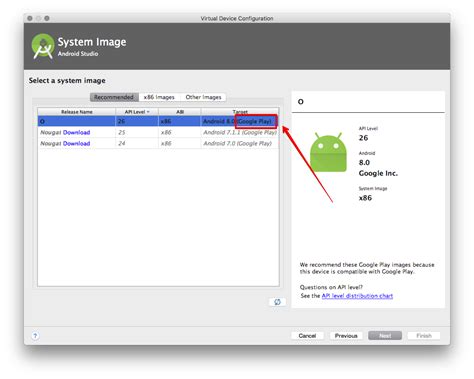The height and width of the screenshot is (379, 474).
Task: Open the API level distribution chart link
Action: [x=357, y=296]
